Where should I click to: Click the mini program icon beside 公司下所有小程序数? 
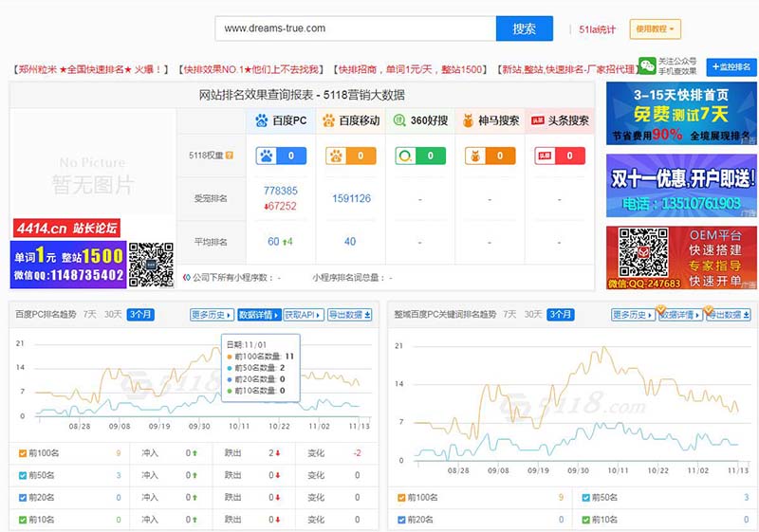click(x=186, y=278)
